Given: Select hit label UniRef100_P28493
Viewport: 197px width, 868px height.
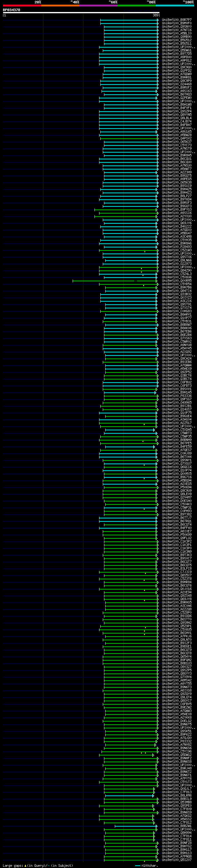Looking at the screenshot, I should pos(177,247).
